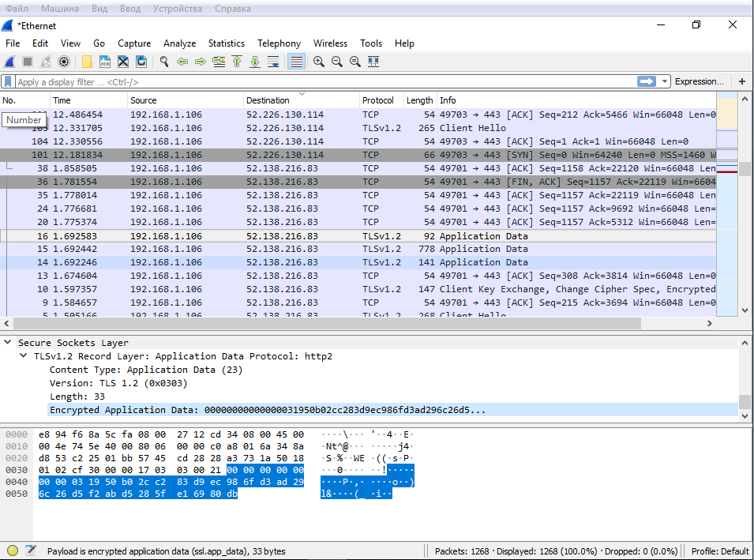The width and height of the screenshot is (754, 560).
Task: Select Content Type: Application Data line
Action: 146,370
